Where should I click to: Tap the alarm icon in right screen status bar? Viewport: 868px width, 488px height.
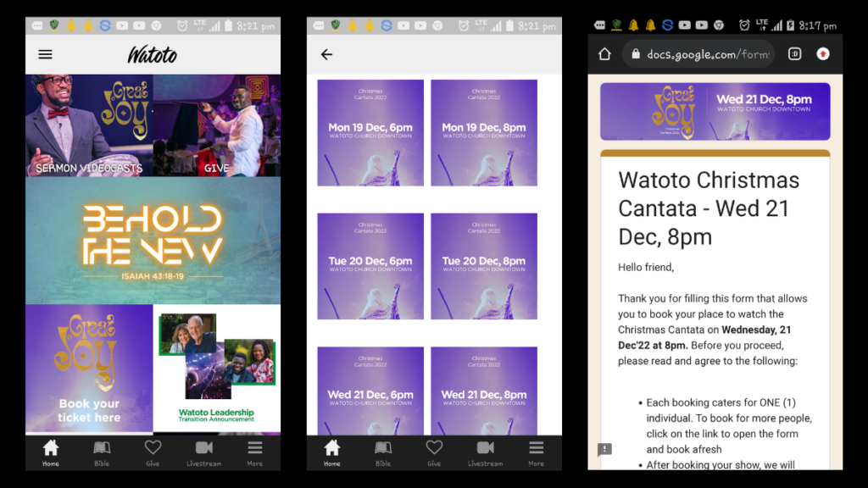744,25
